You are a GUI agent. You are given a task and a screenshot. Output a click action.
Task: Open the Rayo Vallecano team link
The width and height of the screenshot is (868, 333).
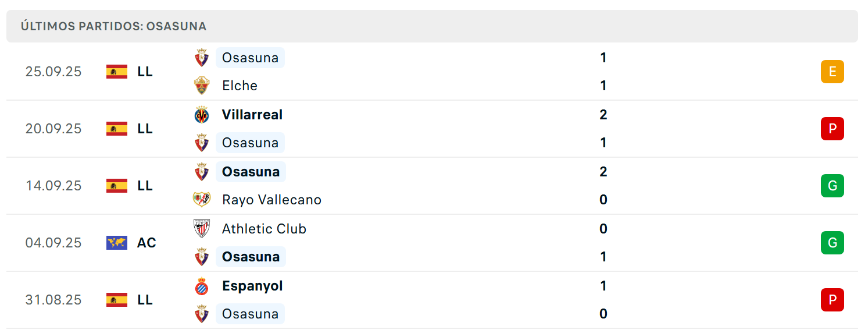click(272, 200)
